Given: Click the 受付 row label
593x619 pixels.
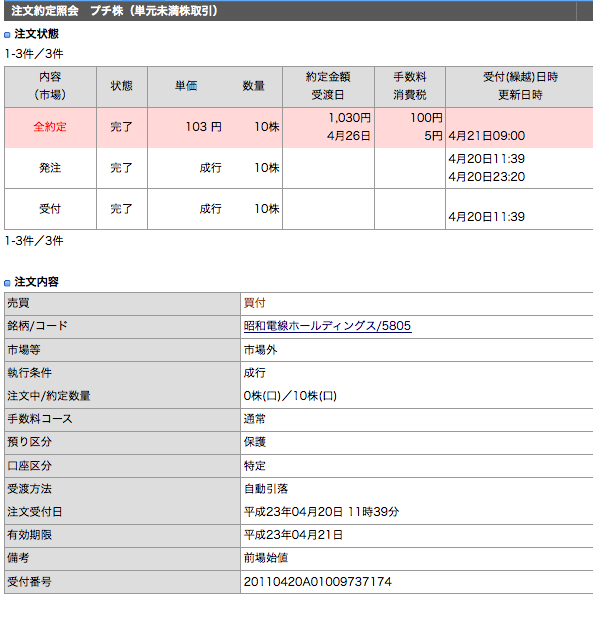Looking at the screenshot, I should click(50, 208).
